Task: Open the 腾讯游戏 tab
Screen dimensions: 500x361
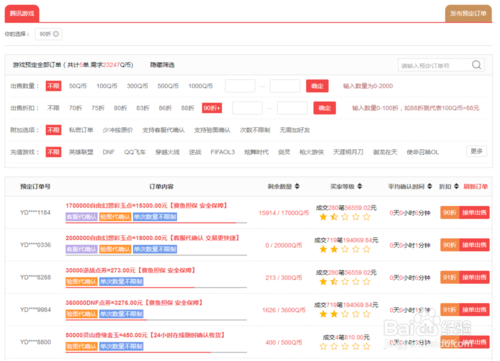Action: (x=22, y=14)
